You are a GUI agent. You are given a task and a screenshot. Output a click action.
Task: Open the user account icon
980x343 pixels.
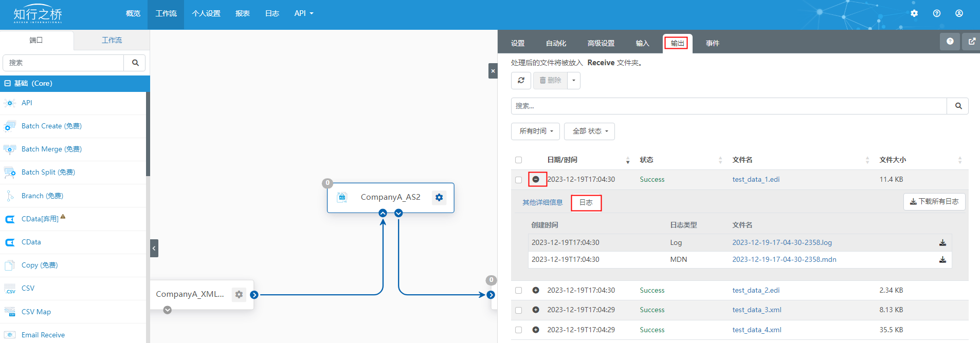(959, 13)
